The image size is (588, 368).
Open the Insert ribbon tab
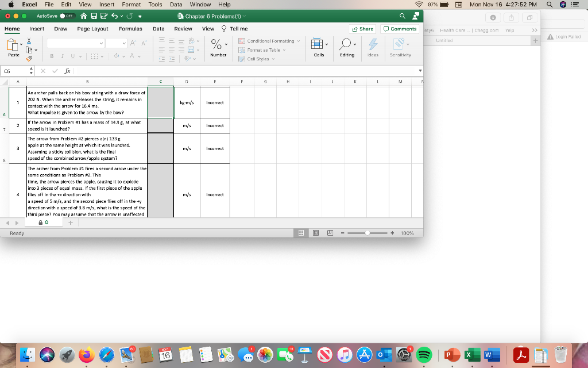click(x=37, y=29)
